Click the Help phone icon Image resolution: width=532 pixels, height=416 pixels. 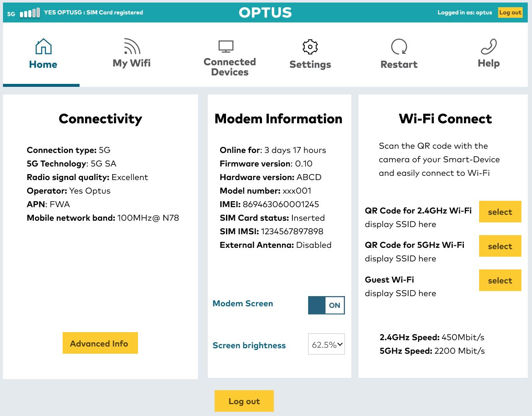[489, 47]
